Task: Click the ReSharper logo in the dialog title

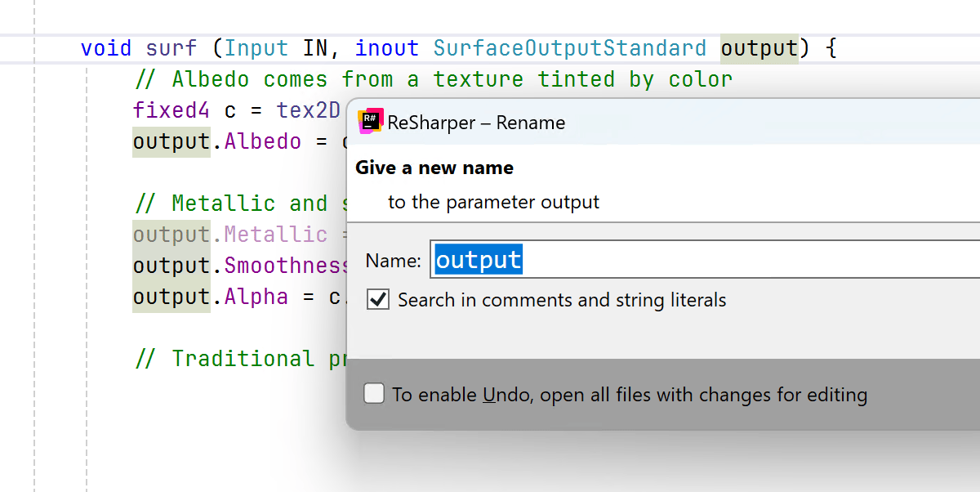Action: pyautogui.click(x=371, y=121)
